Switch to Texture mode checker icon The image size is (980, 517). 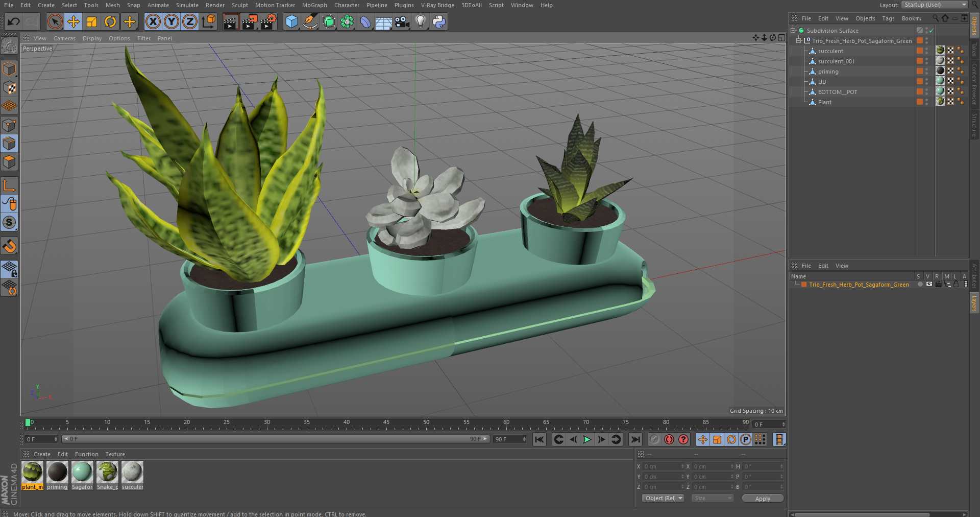click(x=9, y=88)
